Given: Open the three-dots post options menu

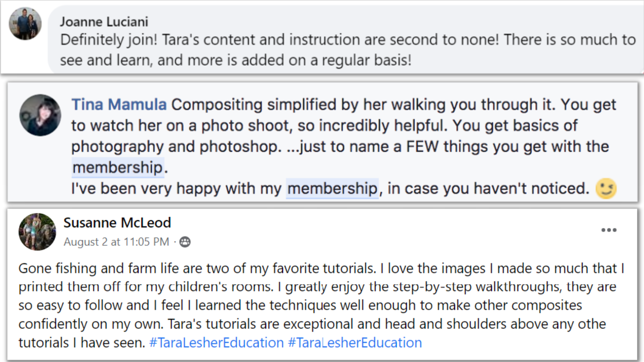Looking at the screenshot, I should (609, 230).
